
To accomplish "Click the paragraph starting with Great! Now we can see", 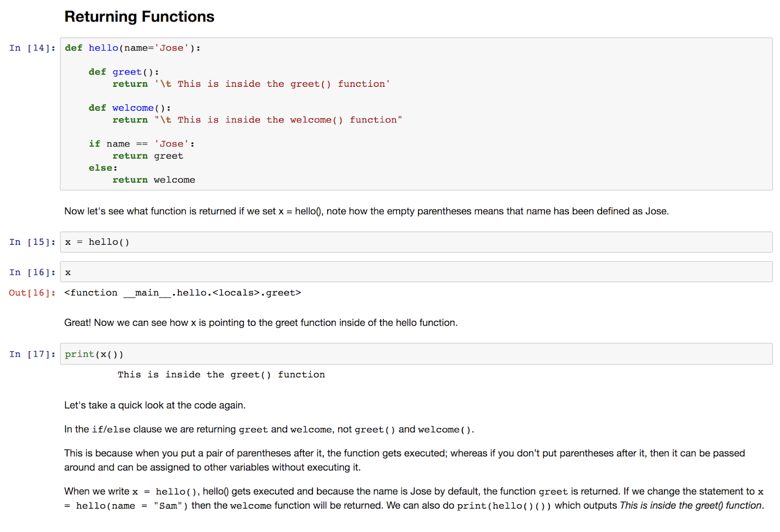I will click(260, 322).
